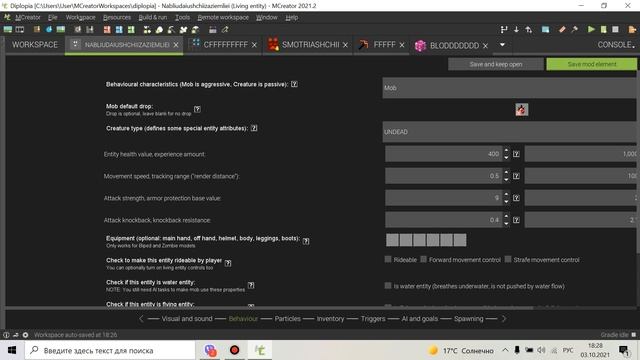Decrease the attack strength stepper
The height and width of the screenshot is (360, 640).
pos(506,202)
